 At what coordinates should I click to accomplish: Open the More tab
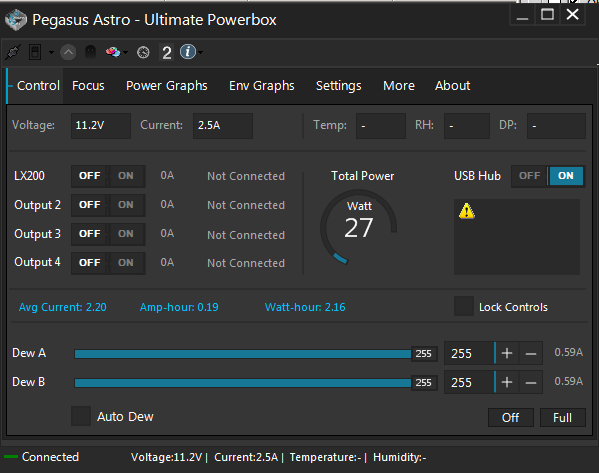point(399,86)
